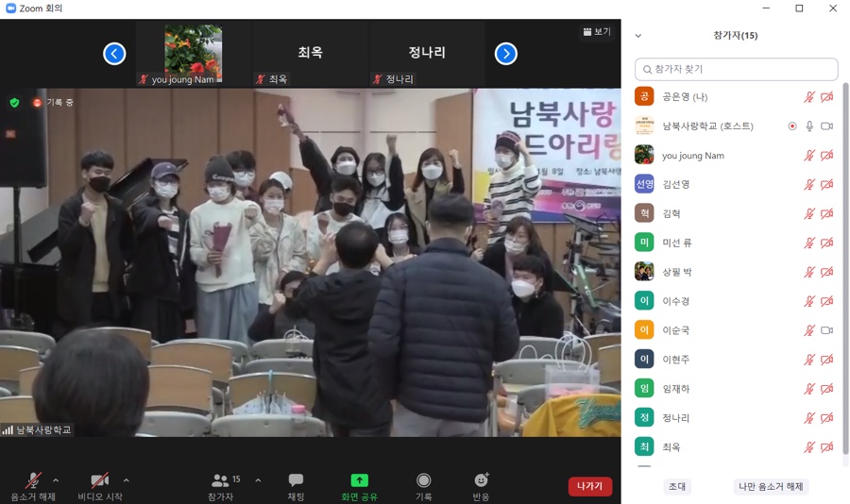Click muted mic icon for 미선 류
The width and height of the screenshot is (850, 504).
point(808,243)
